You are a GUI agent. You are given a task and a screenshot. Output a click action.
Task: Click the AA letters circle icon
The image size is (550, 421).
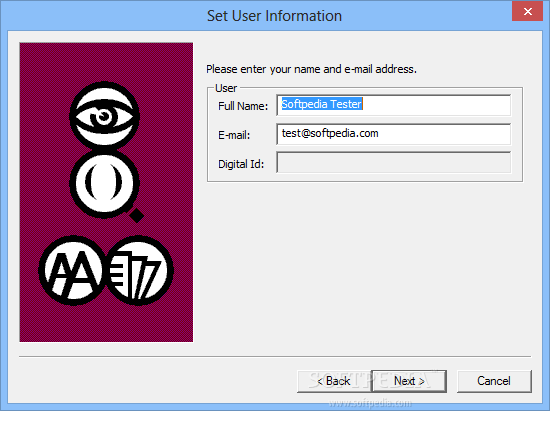[x=73, y=270]
